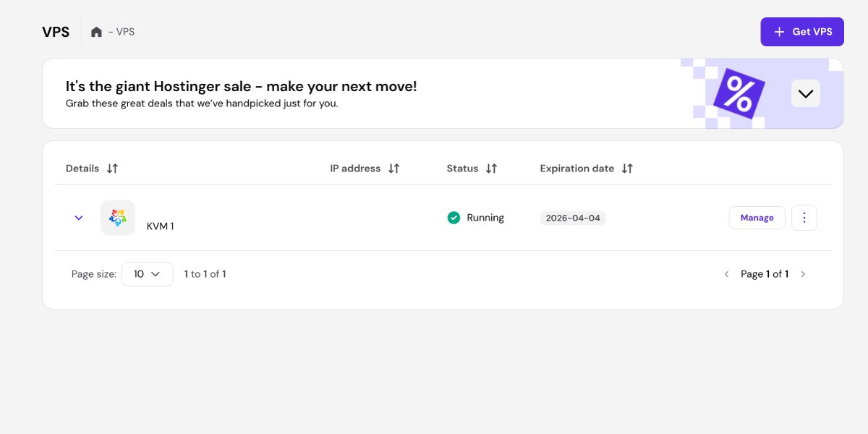The image size is (868, 434).
Task: Click the 2026-04-04 expiration date badge
Action: pos(573,218)
